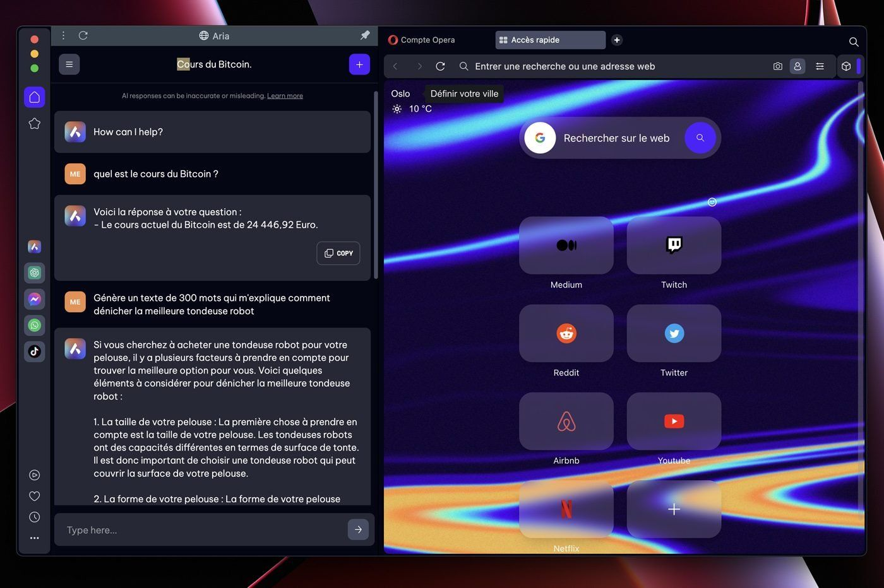Open Easy Setup settings icon

click(820, 66)
